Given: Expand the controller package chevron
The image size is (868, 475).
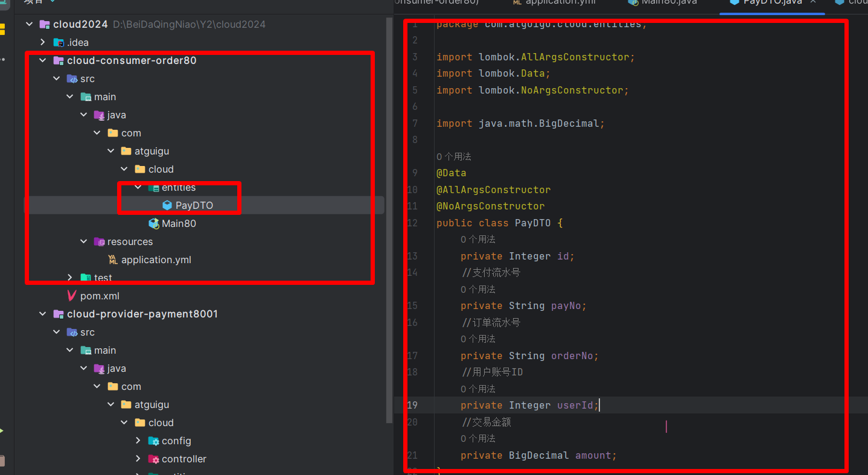Looking at the screenshot, I should click(x=138, y=459).
